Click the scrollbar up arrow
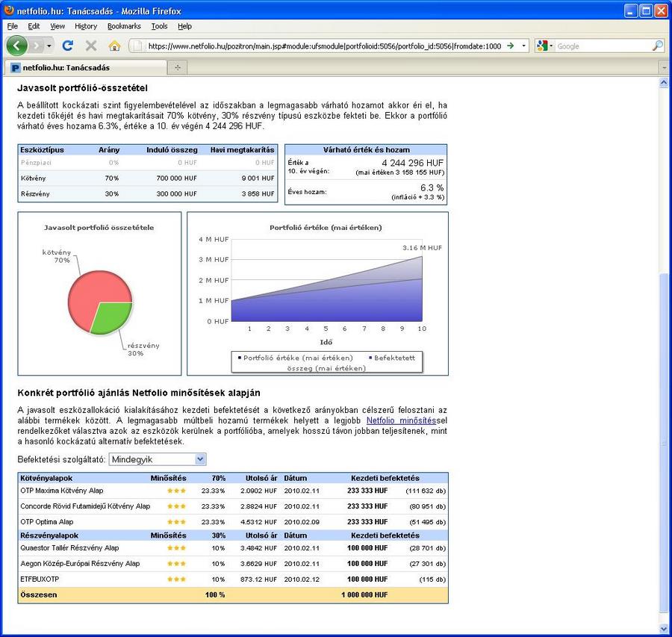 664,82
